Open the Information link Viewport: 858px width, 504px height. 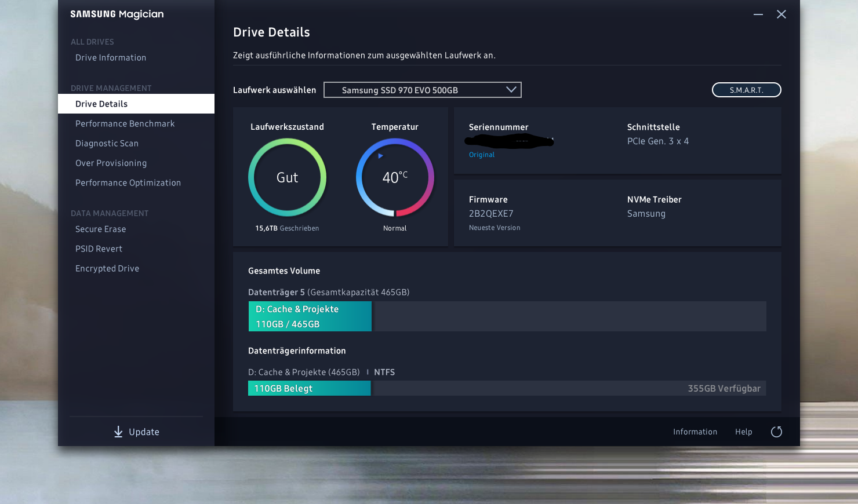coord(695,432)
